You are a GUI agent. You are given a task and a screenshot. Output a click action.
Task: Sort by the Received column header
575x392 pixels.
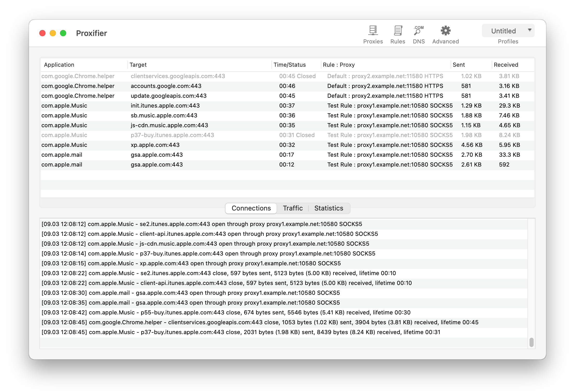tap(506, 65)
